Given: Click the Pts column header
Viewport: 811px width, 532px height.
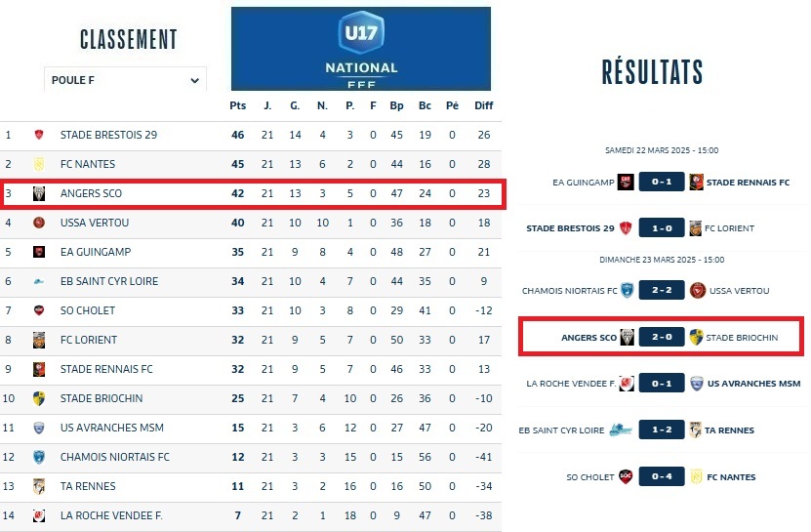Looking at the screenshot, I should pyautogui.click(x=238, y=105).
